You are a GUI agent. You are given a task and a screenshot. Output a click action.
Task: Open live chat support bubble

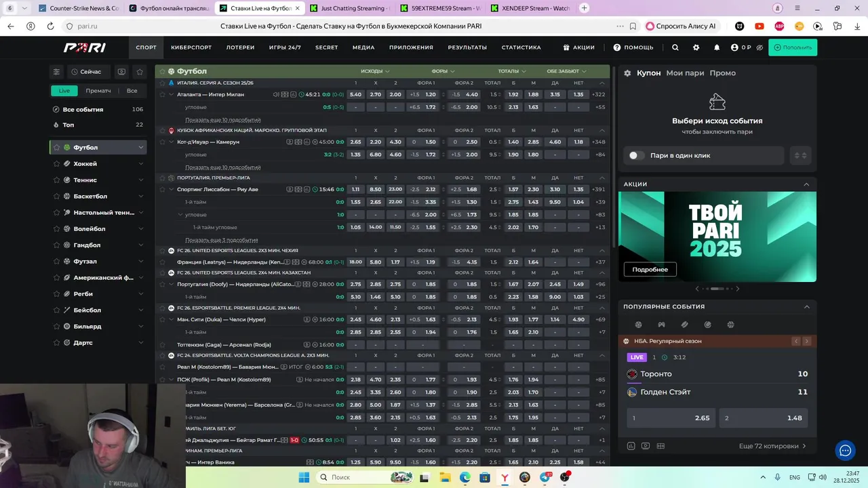pos(845,450)
